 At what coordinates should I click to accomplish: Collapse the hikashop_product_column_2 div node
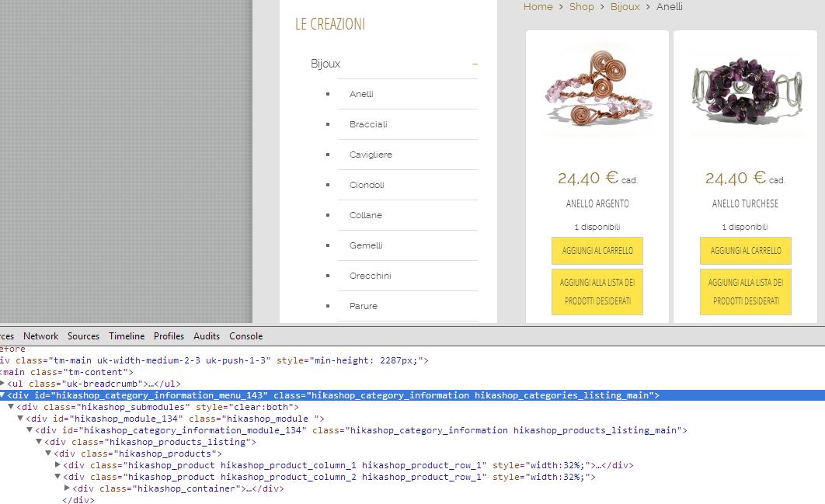pyautogui.click(x=57, y=476)
